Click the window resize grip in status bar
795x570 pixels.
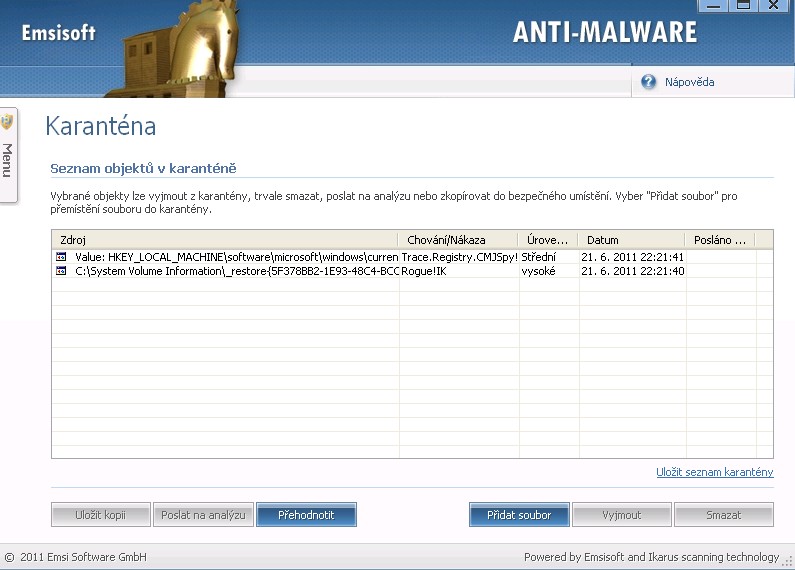(788, 560)
